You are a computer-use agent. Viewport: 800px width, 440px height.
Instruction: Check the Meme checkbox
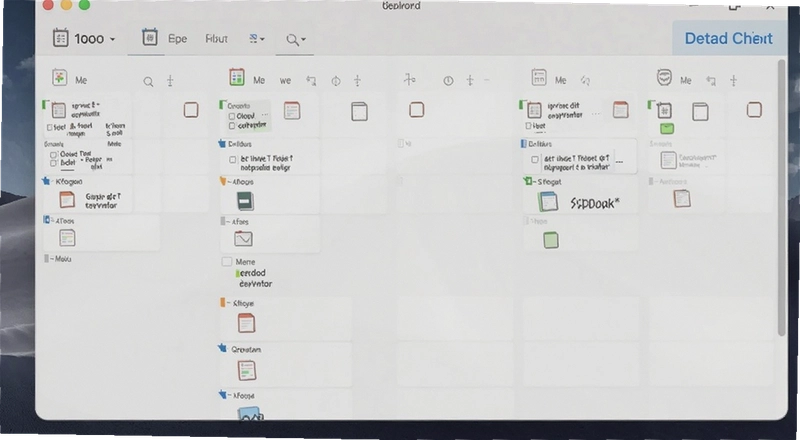[227, 261]
